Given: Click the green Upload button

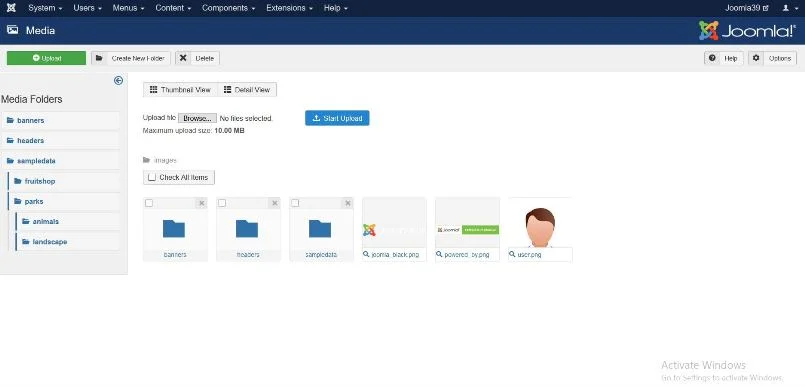Looking at the screenshot, I should (x=46, y=58).
